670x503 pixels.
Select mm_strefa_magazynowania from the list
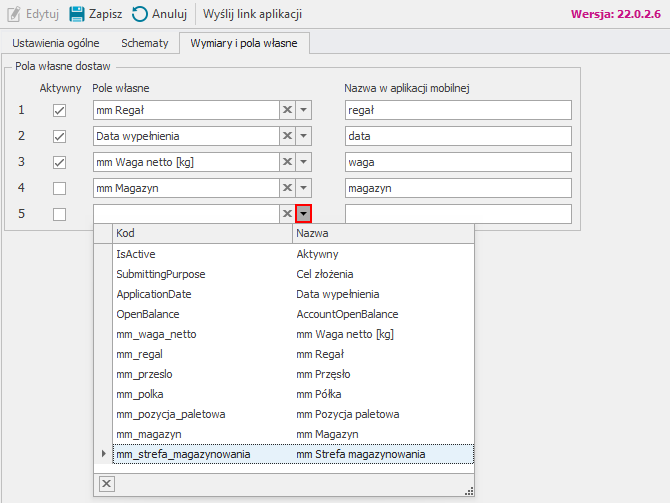point(183,454)
